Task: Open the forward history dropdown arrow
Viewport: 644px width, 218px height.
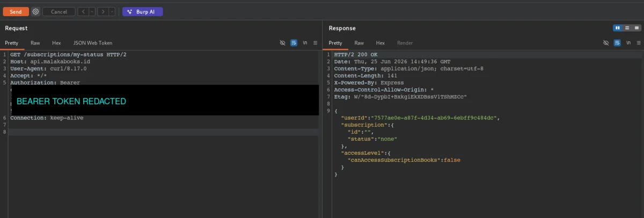Action: (112, 12)
